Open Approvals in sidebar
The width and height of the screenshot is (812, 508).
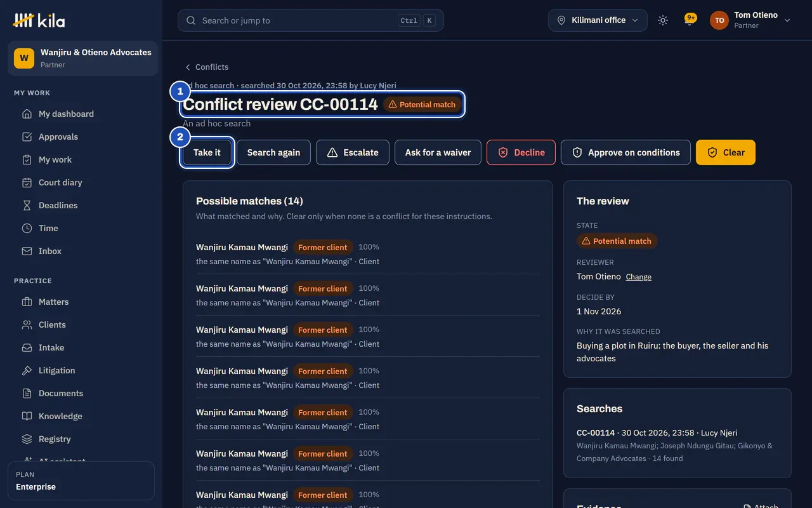(81, 137)
